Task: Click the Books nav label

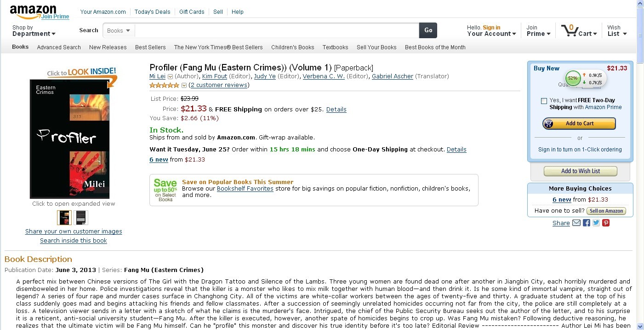Action: (20, 47)
